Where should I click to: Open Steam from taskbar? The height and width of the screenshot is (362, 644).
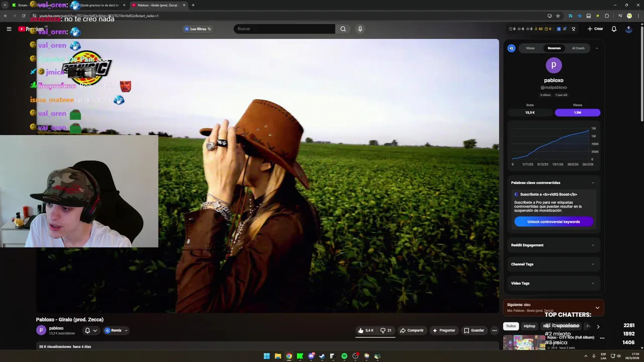pyautogui.click(x=322, y=356)
